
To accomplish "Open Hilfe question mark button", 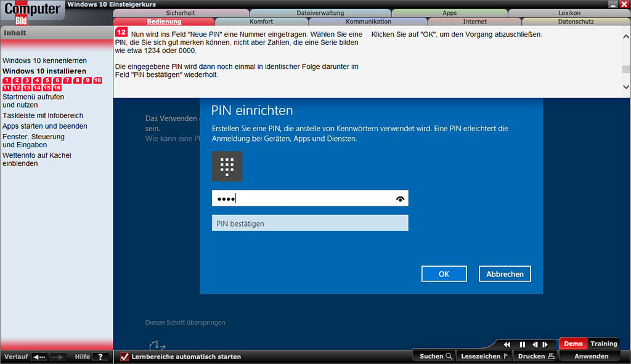I will tap(100, 357).
